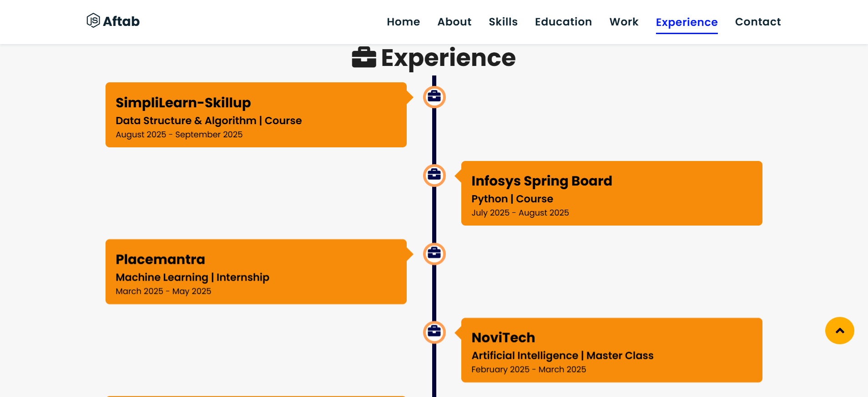Click the NoviTech timeline briefcase icon

click(434, 332)
